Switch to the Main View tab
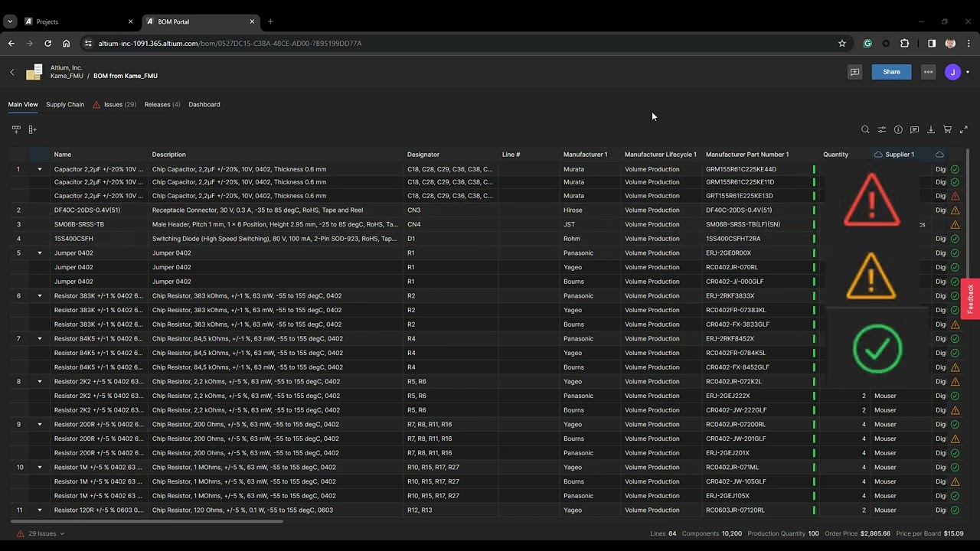Screen dimensions: 980x551 click(x=23, y=105)
